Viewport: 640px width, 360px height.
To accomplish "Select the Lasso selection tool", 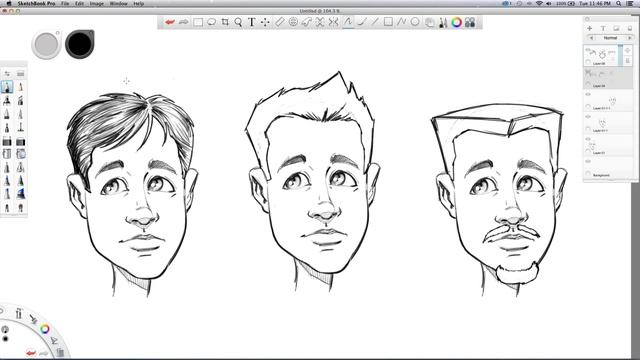I will (211, 22).
